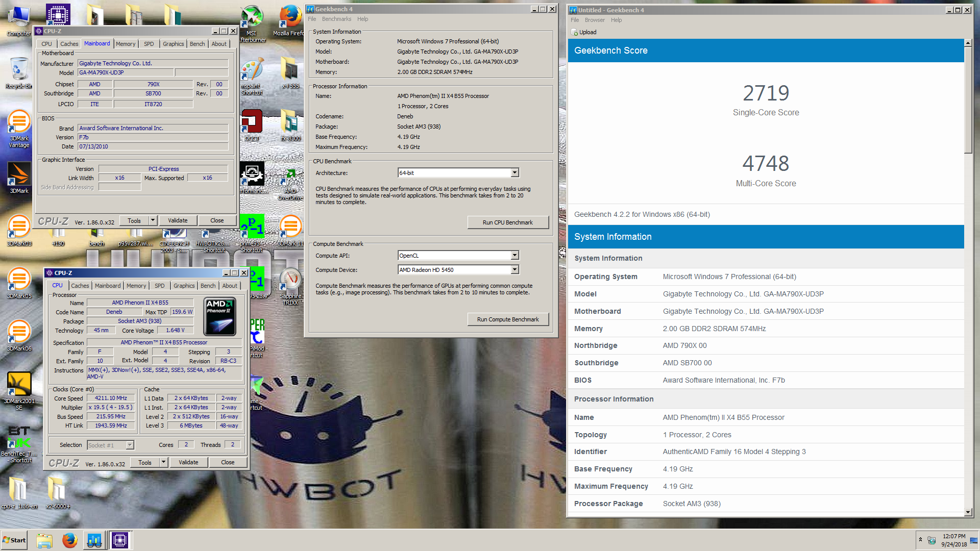The width and height of the screenshot is (980, 551).
Task: Click the Show desktop strip at taskbar end
Action: point(974,540)
